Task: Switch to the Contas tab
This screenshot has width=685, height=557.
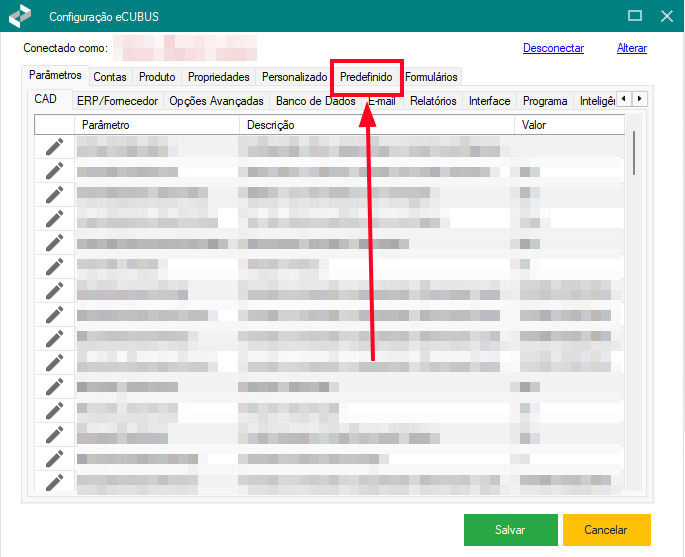Action: tap(110, 77)
